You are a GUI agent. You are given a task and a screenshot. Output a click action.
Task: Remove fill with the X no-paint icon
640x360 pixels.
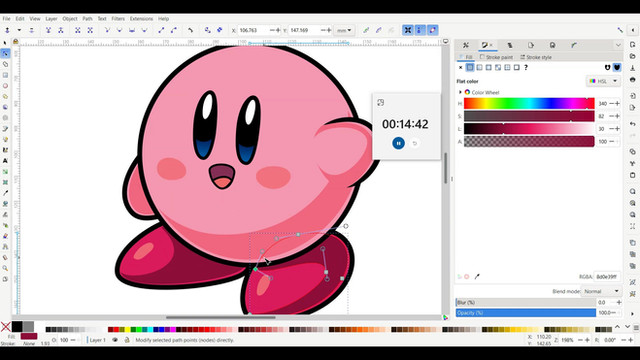(460, 67)
